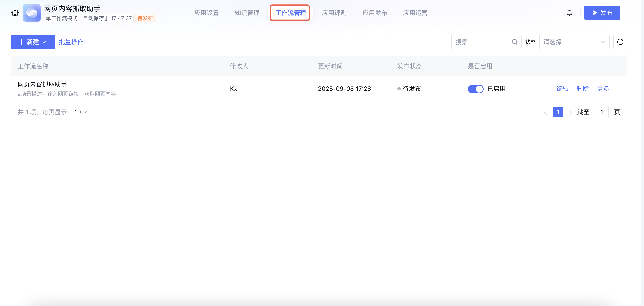Image resolution: width=644 pixels, height=306 pixels.
Task: Go to next page arrow
Action: click(570, 112)
